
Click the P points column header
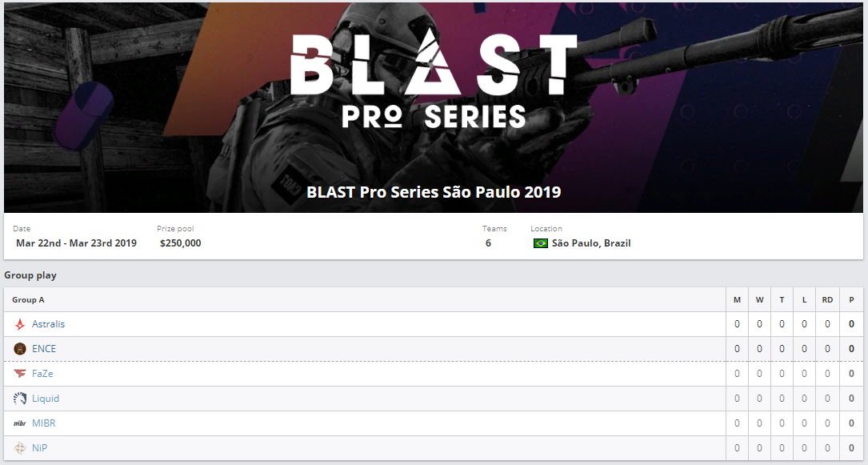point(851,299)
